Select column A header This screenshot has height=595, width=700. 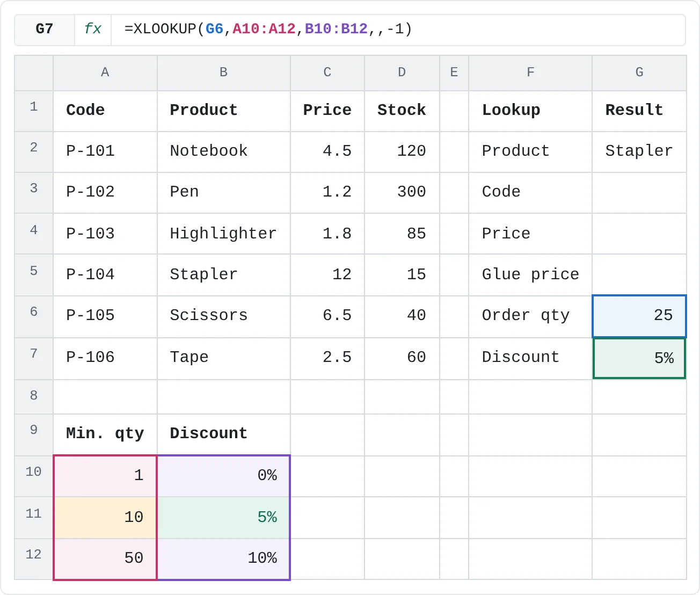(x=105, y=73)
